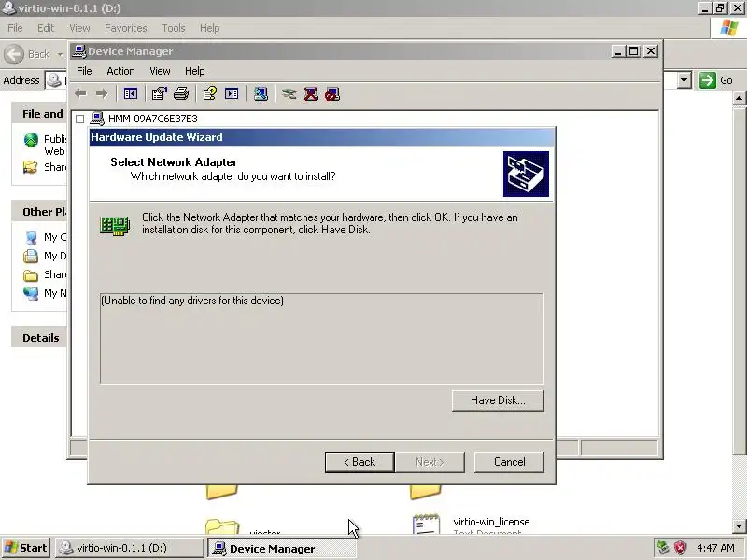
Task: Click the < Back wizard button
Action: 359,462
